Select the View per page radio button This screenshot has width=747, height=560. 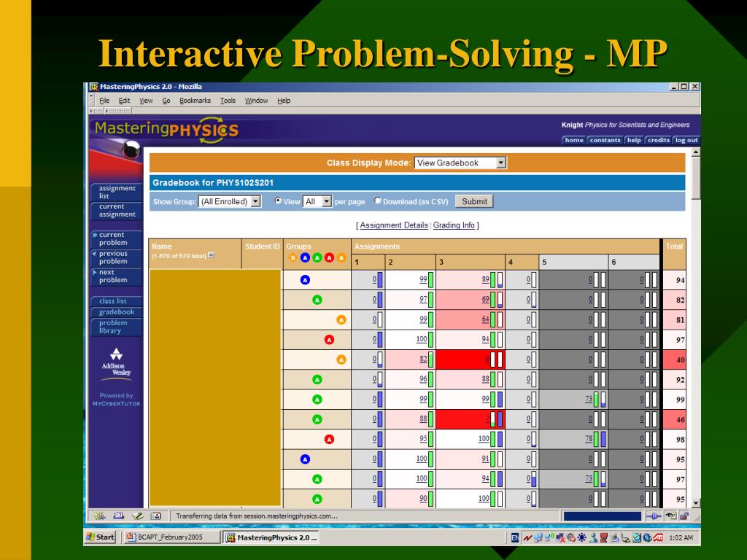coord(278,201)
